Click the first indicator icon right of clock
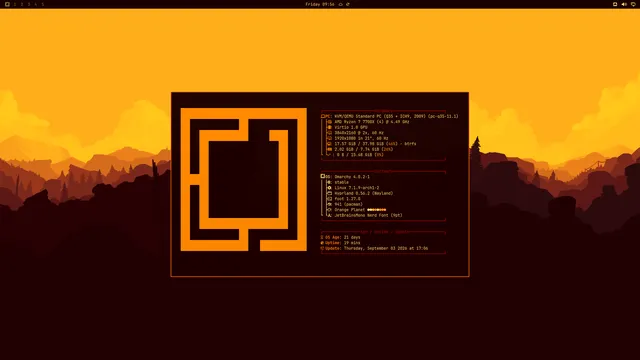 point(341,4)
